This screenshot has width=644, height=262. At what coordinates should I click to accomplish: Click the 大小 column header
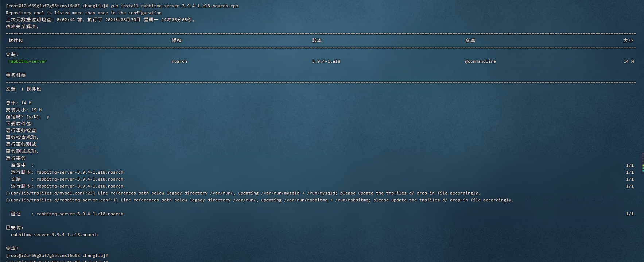(628, 41)
